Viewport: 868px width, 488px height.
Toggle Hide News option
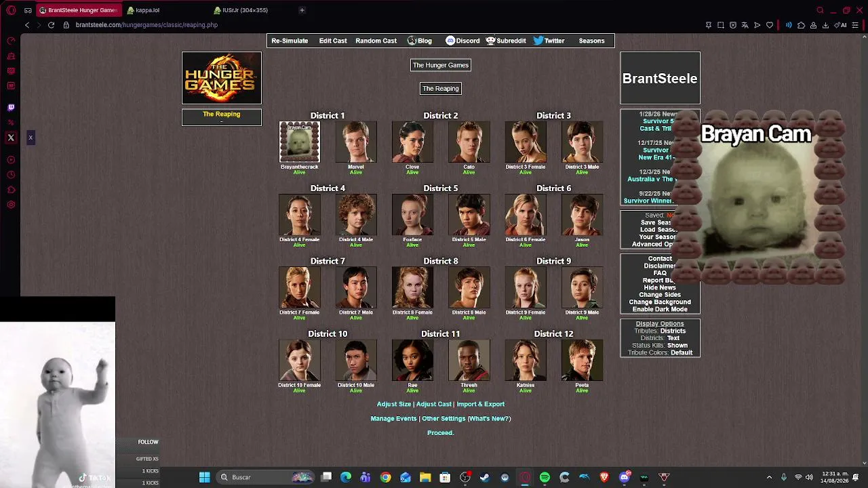[660, 287]
